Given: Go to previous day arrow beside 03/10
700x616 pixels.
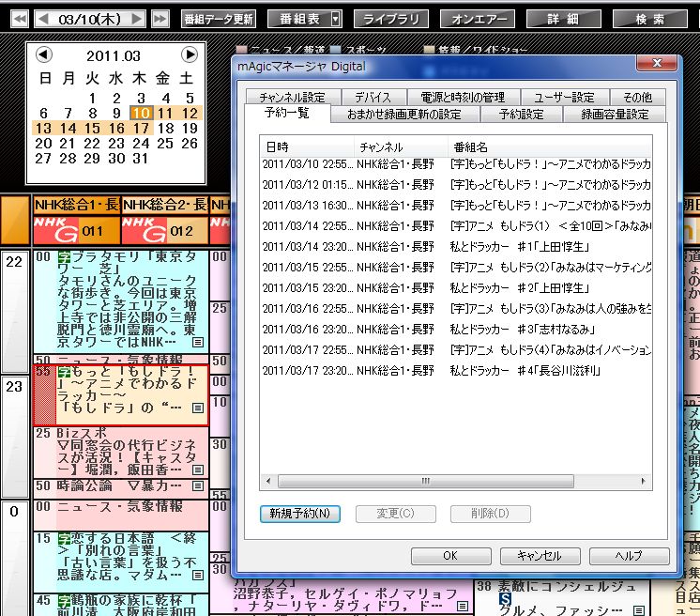Looking at the screenshot, I should pyautogui.click(x=43, y=19).
